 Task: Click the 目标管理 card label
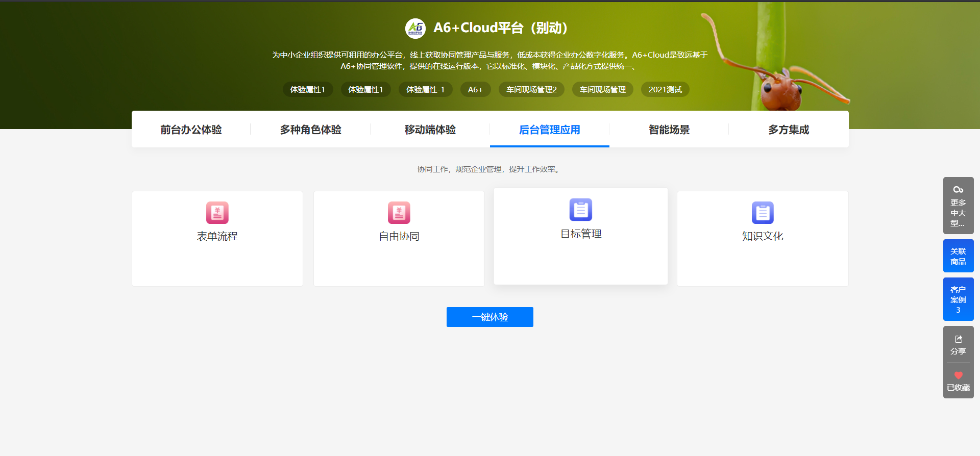click(581, 234)
